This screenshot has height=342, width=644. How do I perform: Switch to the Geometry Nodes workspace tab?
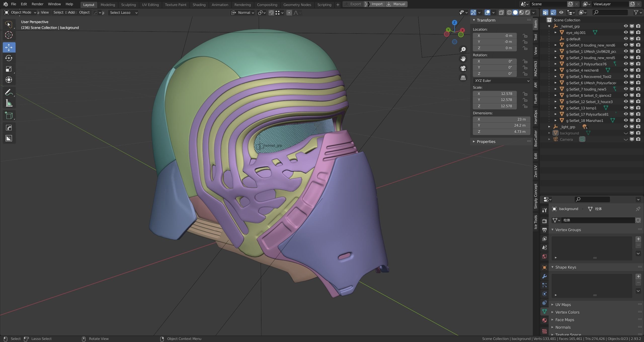click(x=297, y=5)
